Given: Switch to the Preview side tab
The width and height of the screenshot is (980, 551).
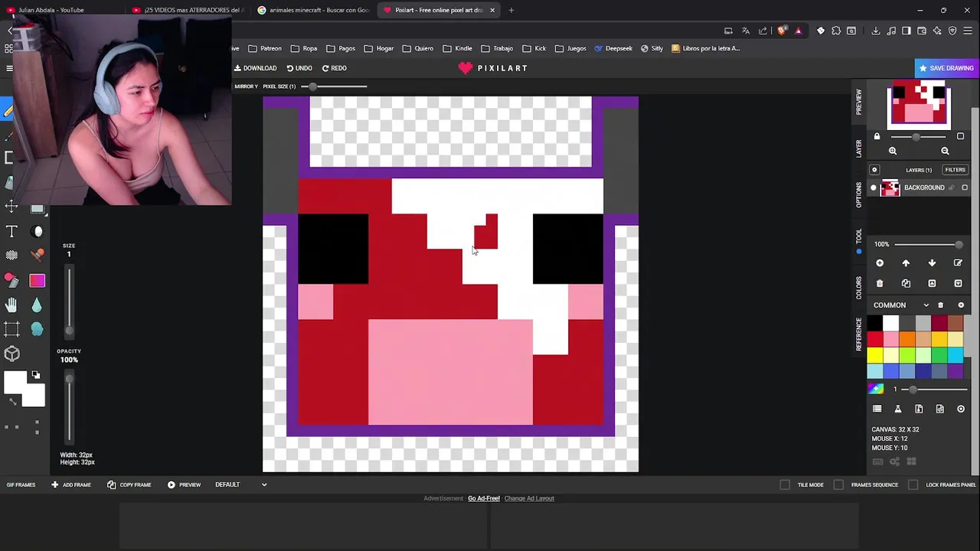Looking at the screenshot, I should 859,102.
